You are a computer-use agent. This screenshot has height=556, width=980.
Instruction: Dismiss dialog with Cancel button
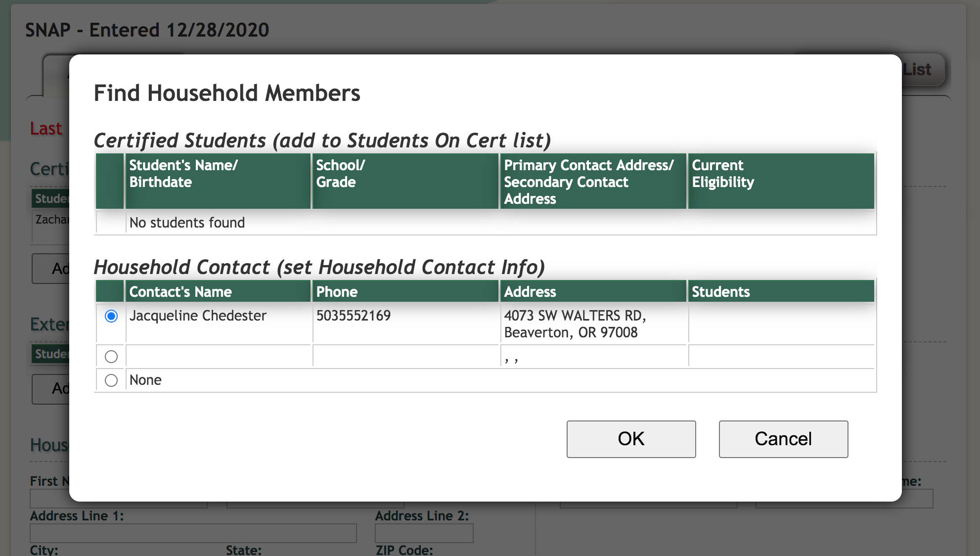(783, 439)
